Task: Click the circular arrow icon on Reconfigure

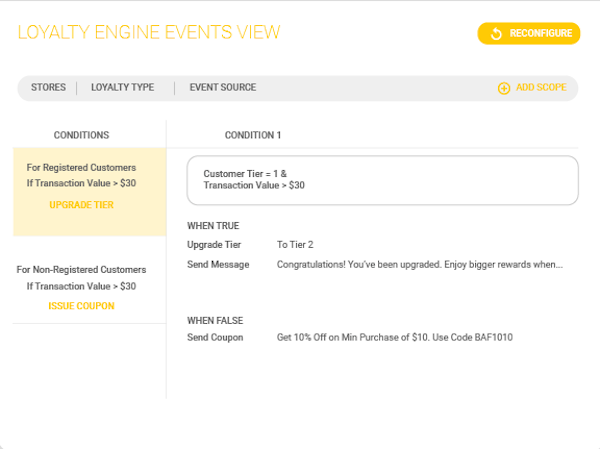Action: point(495,34)
